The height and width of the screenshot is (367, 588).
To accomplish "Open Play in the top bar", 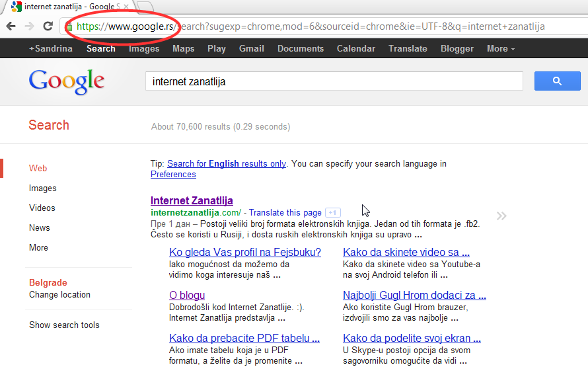I will [x=217, y=49].
